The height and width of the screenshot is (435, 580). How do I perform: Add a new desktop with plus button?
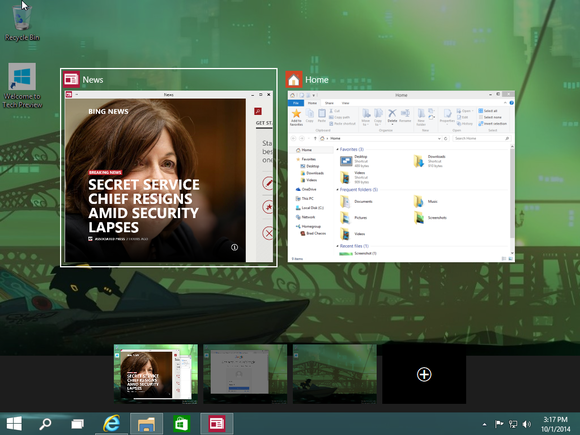[424, 374]
